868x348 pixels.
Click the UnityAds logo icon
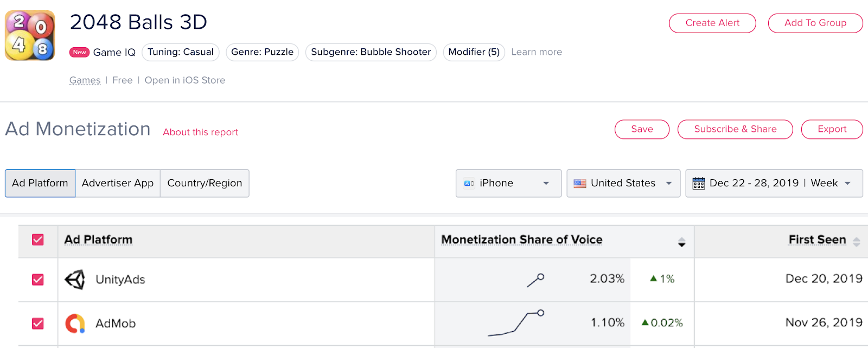click(x=75, y=280)
